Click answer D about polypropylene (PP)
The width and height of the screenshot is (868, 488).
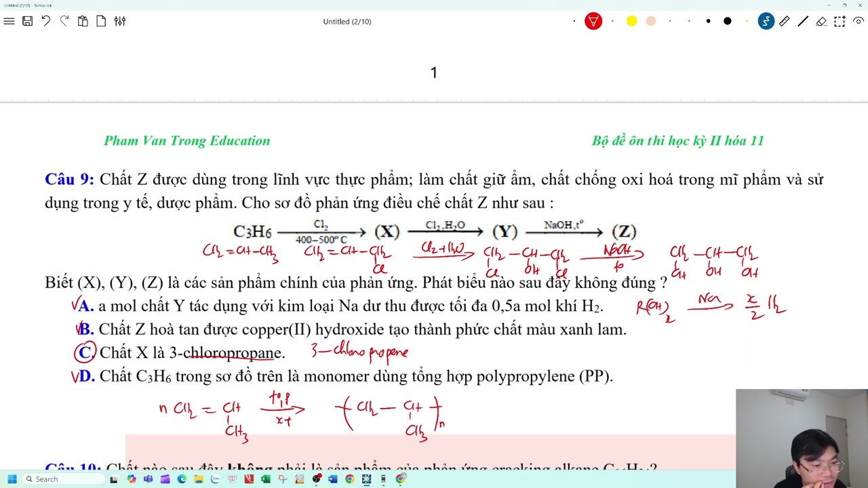(346, 376)
